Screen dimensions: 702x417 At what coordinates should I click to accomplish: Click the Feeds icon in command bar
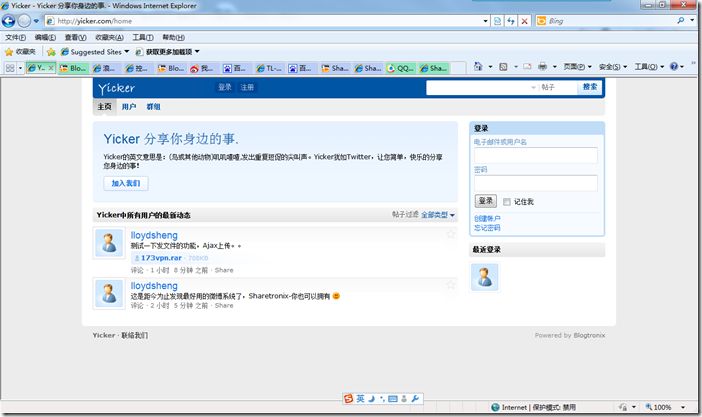(x=503, y=67)
